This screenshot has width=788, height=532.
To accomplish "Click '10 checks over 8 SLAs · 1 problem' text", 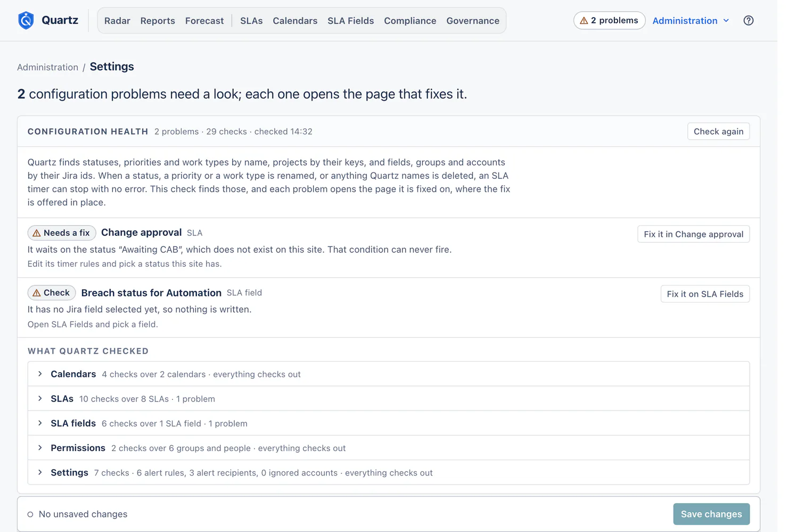I will coord(147,399).
